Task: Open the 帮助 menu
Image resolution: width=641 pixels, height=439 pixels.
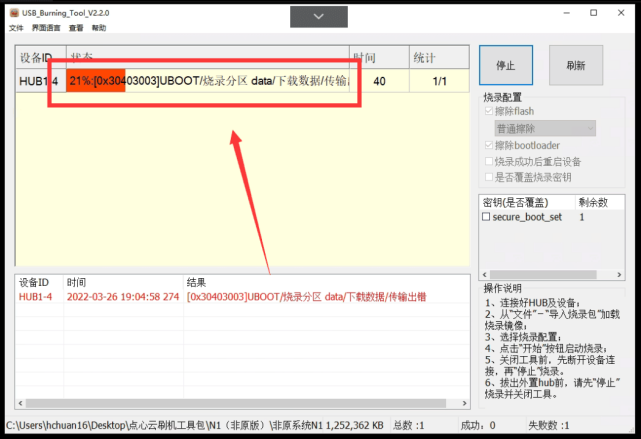Action: [99, 28]
